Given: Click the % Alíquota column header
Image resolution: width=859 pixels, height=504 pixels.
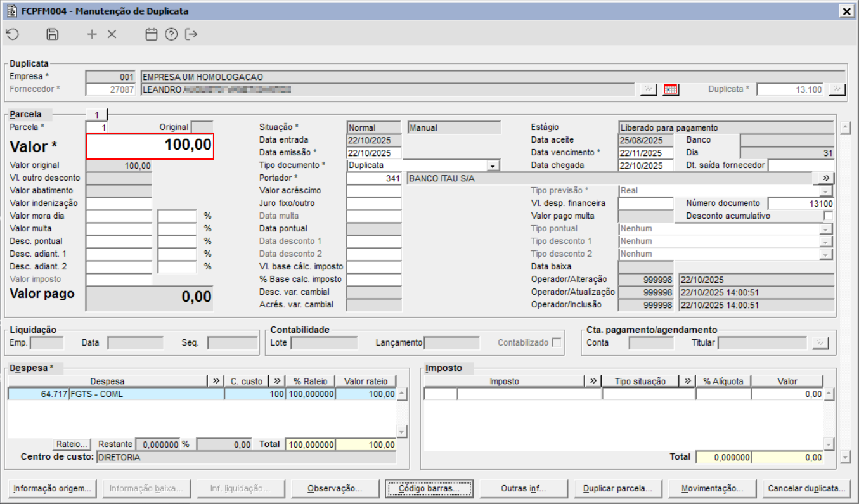Looking at the screenshot, I should 723,381.
